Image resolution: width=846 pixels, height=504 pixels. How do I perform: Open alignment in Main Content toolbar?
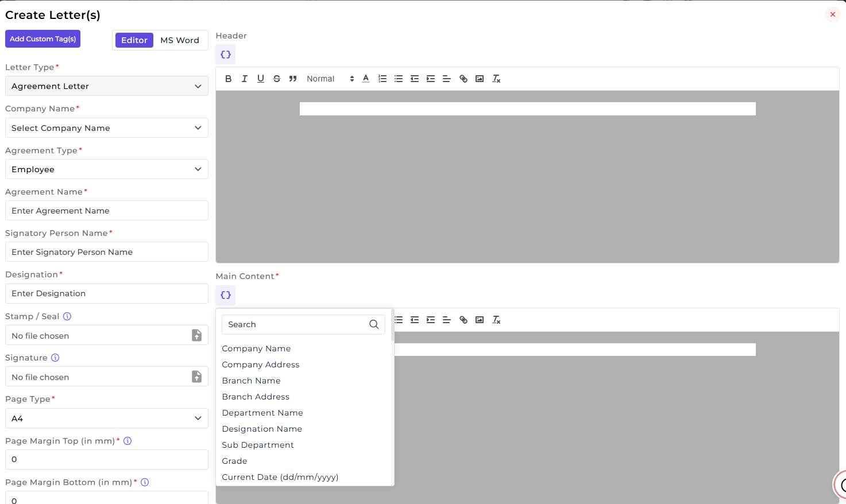pyautogui.click(x=447, y=320)
